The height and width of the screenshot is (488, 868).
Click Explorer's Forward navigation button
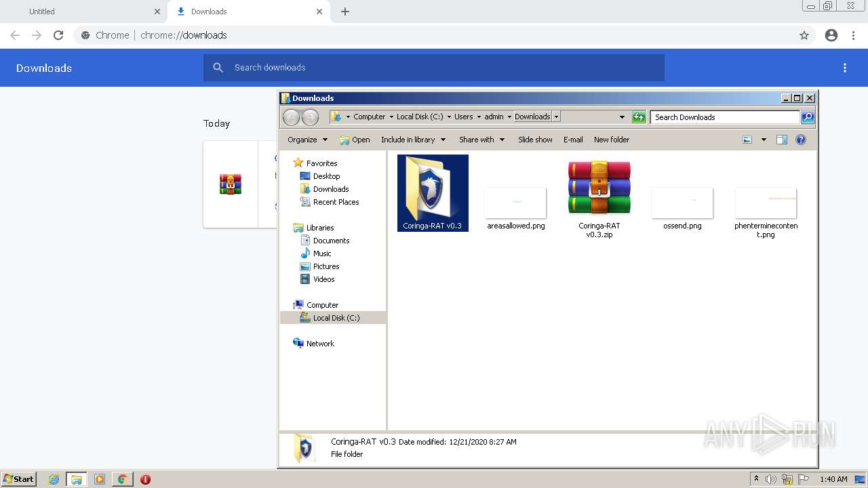pyautogui.click(x=310, y=117)
